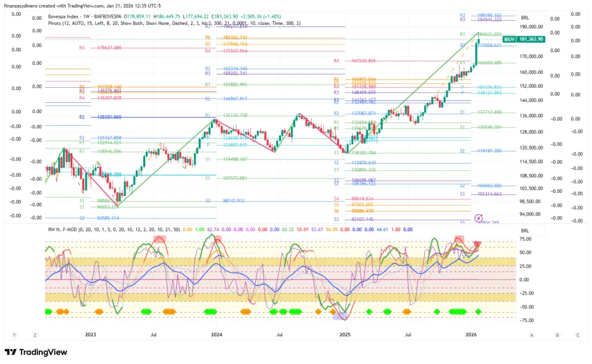Click the R4 167243.825 pivot level label
The width and height of the screenshot is (592, 364).
(x=355, y=61)
